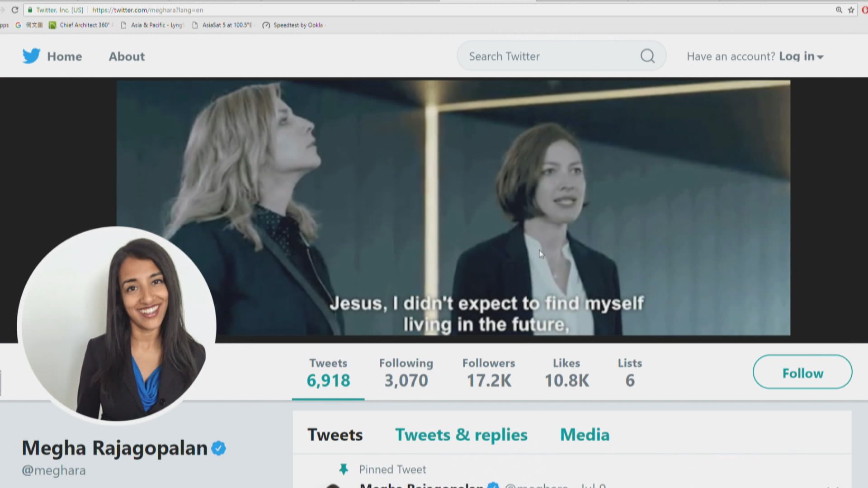Open the About link
868x488 pixels.
pyautogui.click(x=127, y=56)
